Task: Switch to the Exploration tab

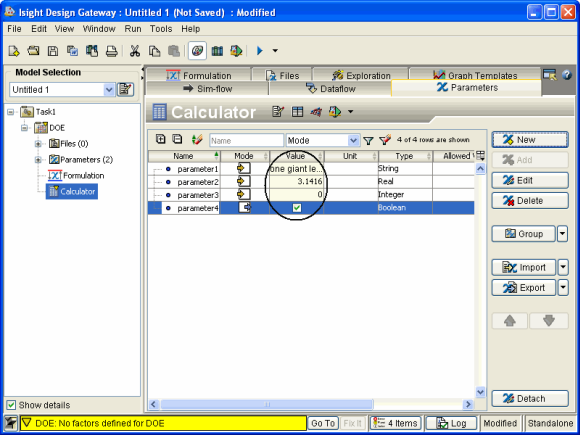Action: [x=361, y=75]
